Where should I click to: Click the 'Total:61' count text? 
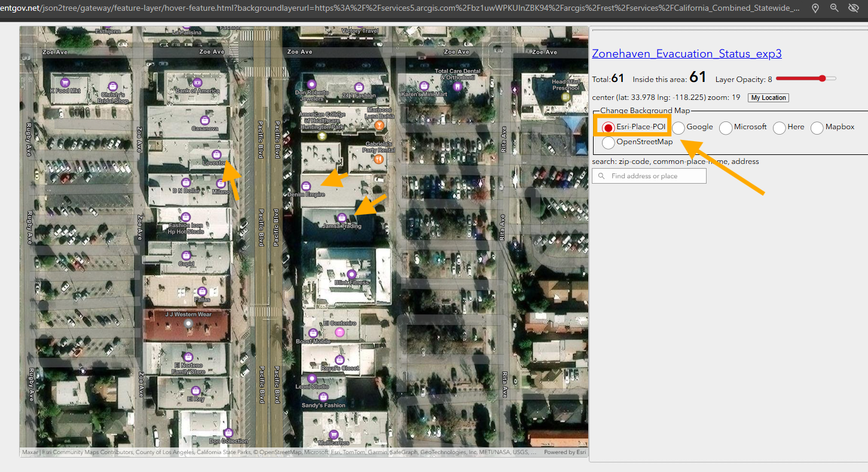pos(608,78)
